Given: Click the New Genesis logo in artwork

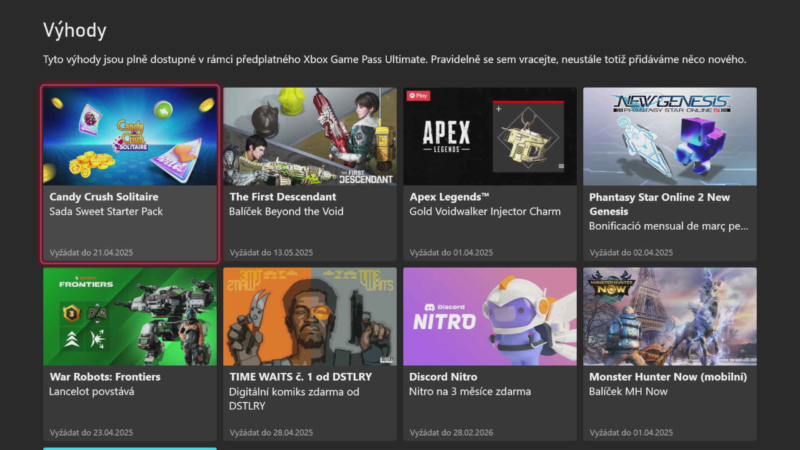Looking at the screenshot, I should 670,104.
